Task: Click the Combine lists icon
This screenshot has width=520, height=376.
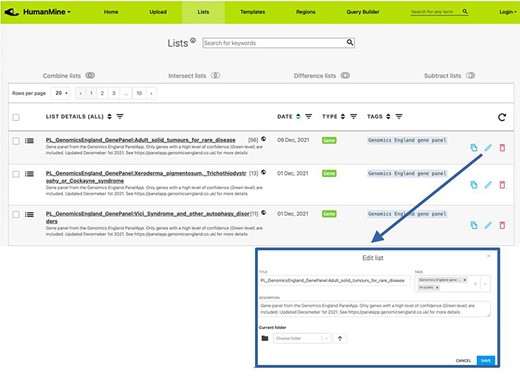Action: 90,76
